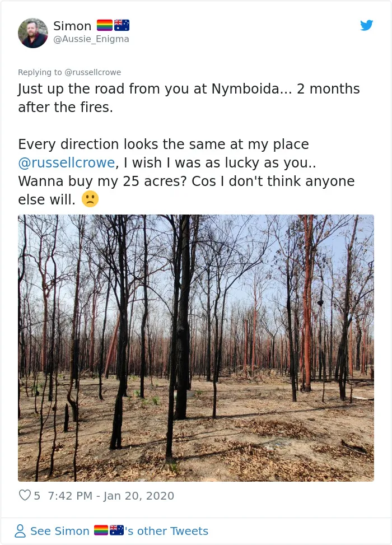Click the tweet line mentioning 25 acres

(186, 181)
